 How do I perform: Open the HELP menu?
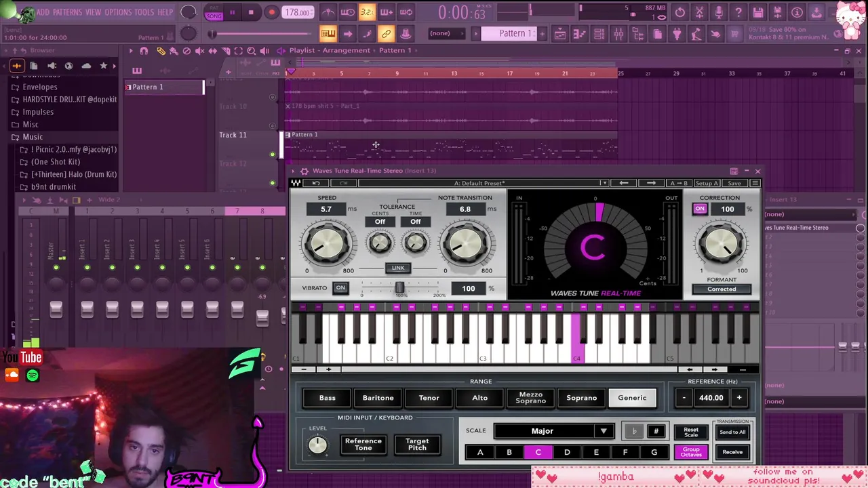[x=165, y=12]
